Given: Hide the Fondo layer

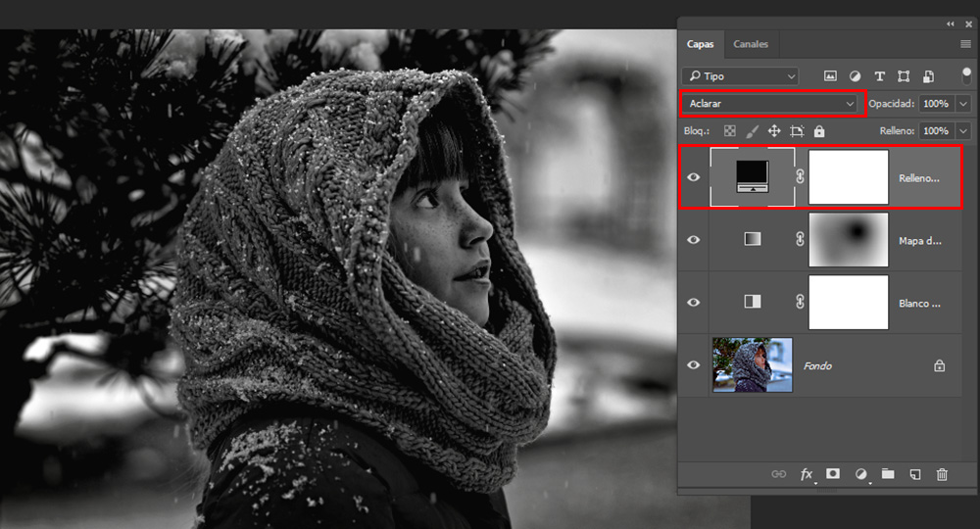Looking at the screenshot, I should pyautogui.click(x=694, y=365).
